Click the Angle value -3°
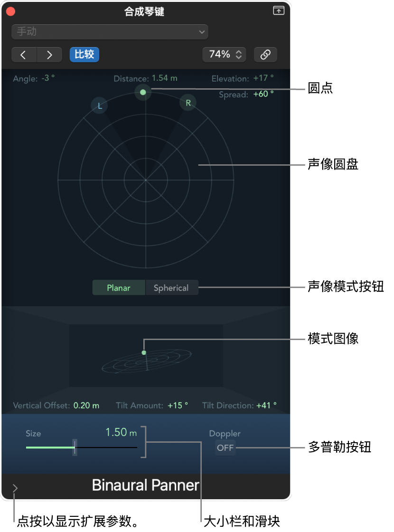This screenshot has height=532, width=394. (48, 78)
